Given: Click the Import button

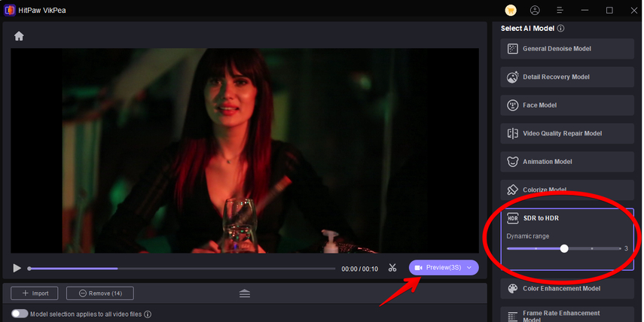Looking at the screenshot, I should (x=35, y=293).
